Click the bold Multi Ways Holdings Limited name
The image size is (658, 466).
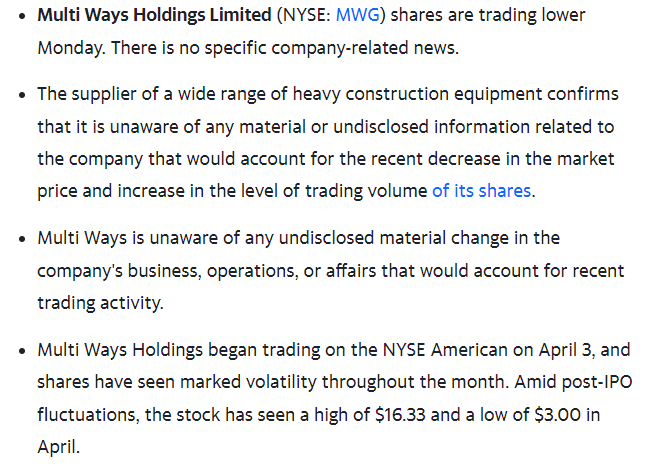pos(154,16)
